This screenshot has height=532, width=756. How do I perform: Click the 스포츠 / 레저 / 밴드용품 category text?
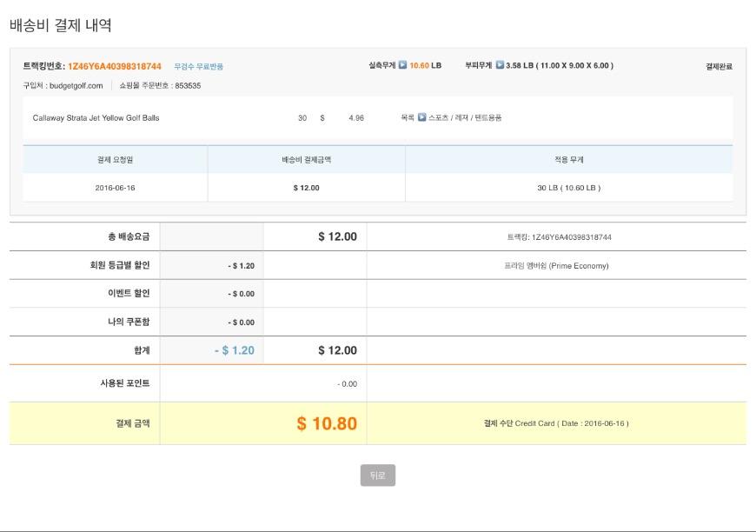[x=465, y=118]
